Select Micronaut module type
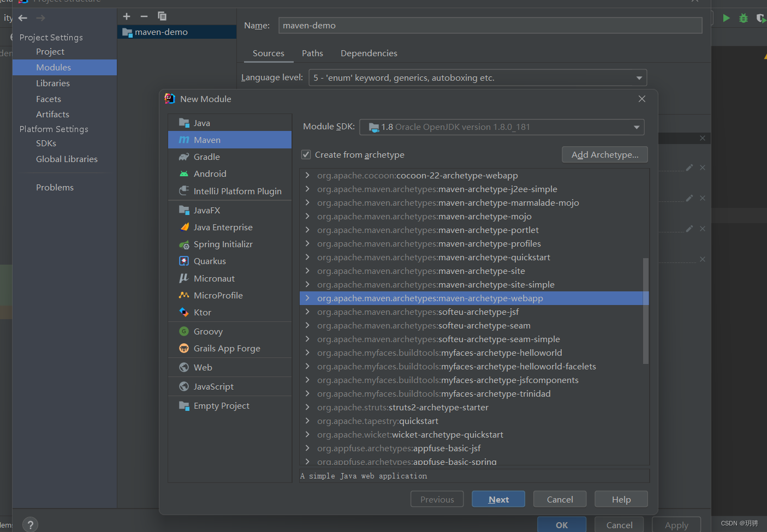767x532 pixels. coord(230,278)
